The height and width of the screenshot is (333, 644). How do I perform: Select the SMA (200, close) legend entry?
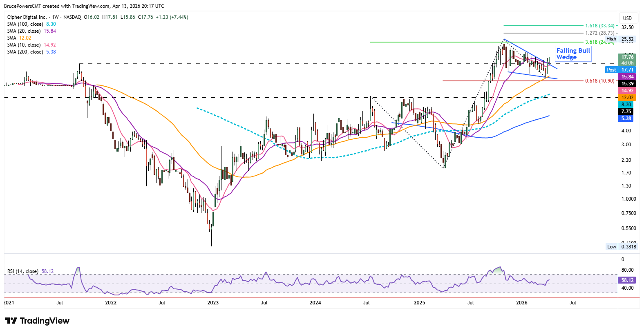click(31, 52)
